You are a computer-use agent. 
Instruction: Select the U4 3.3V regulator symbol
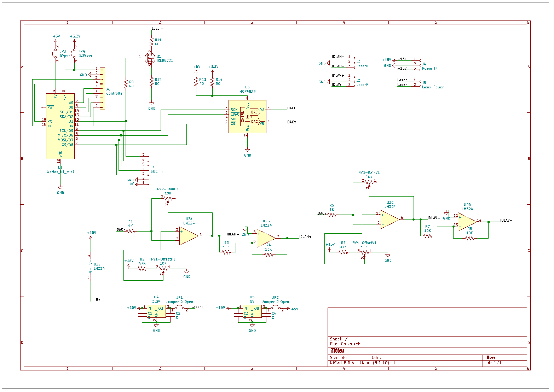156,311
